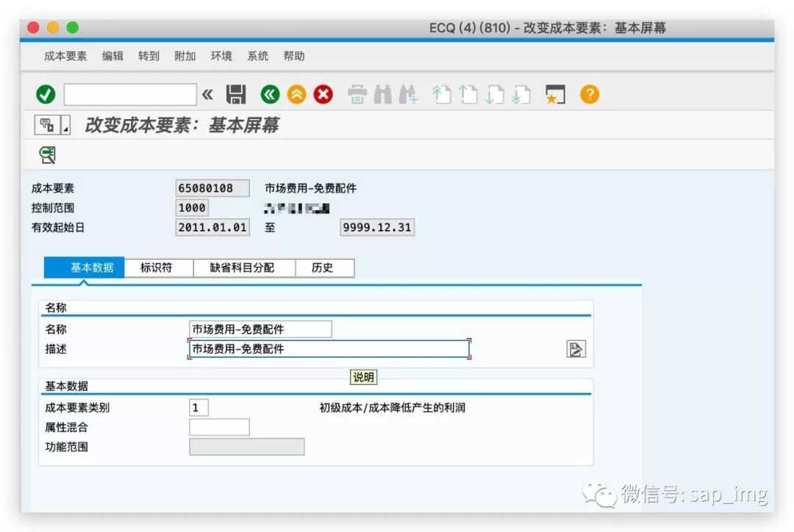Open the 转到 menu
The image size is (794, 532).
(x=149, y=56)
